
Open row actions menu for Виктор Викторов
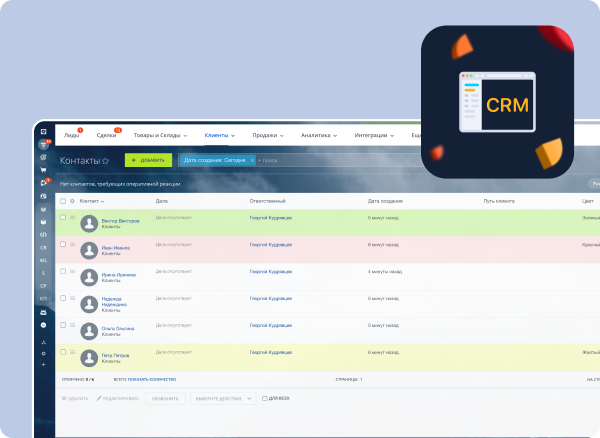(72, 217)
